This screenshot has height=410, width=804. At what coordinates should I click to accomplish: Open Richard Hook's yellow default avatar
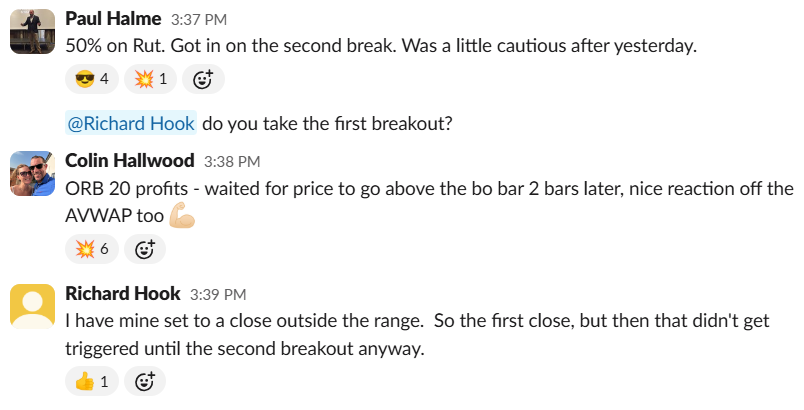(32, 305)
